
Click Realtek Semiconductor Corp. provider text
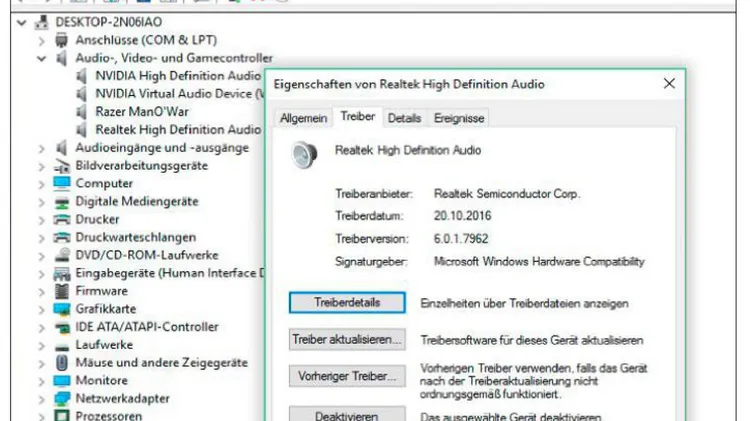pyautogui.click(x=507, y=194)
